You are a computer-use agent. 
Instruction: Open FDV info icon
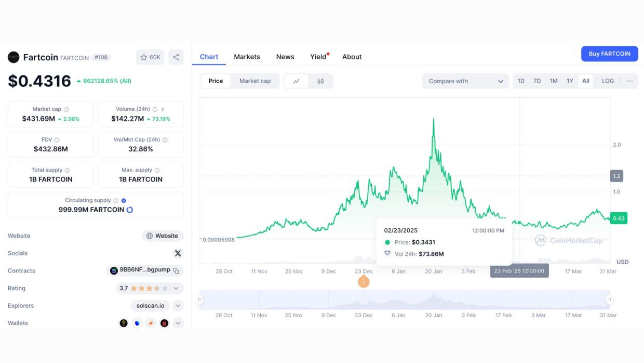point(57,140)
